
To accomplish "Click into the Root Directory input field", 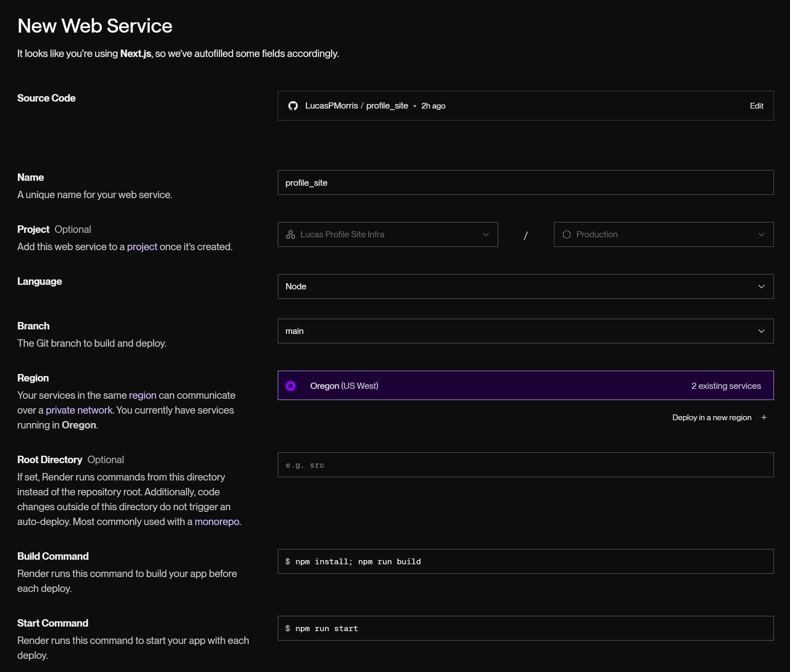I will point(525,465).
